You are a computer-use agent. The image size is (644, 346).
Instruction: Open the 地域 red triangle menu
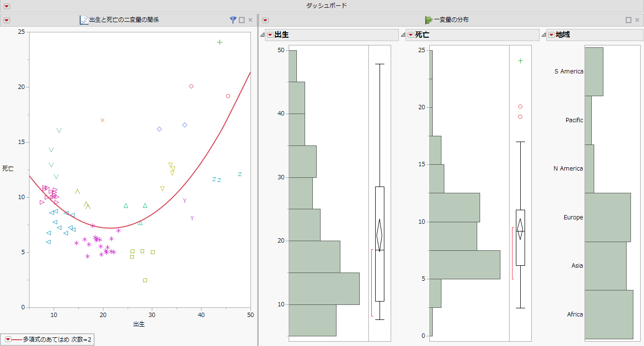tap(551, 35)
